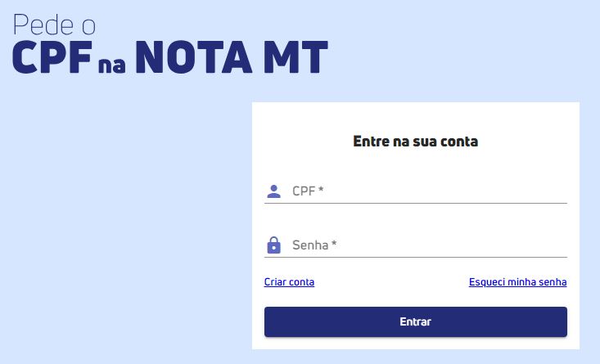The width and height of the screenshot is (600, 364).
Task: Click the required asterisk after CPF
Action: point(321,189)
